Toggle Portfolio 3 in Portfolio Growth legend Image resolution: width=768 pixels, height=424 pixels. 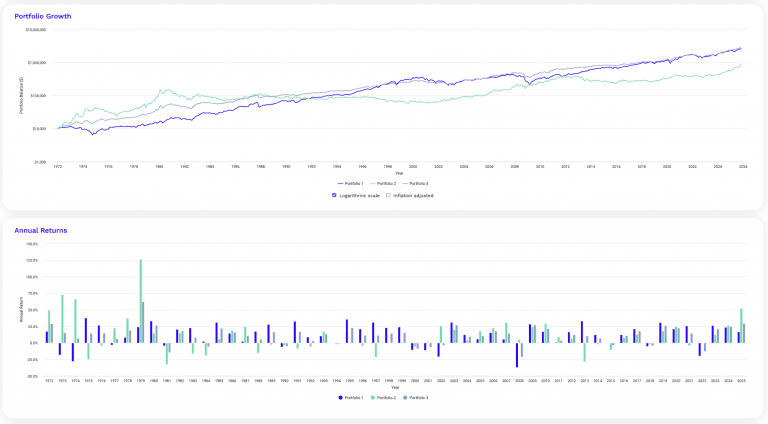point(415,184)
